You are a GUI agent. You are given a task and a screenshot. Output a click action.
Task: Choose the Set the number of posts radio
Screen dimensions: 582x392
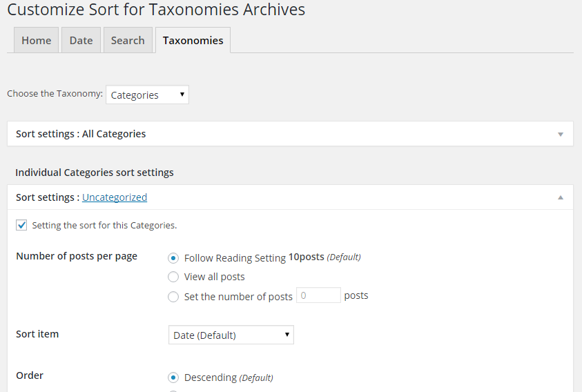[x=173, y=297]
